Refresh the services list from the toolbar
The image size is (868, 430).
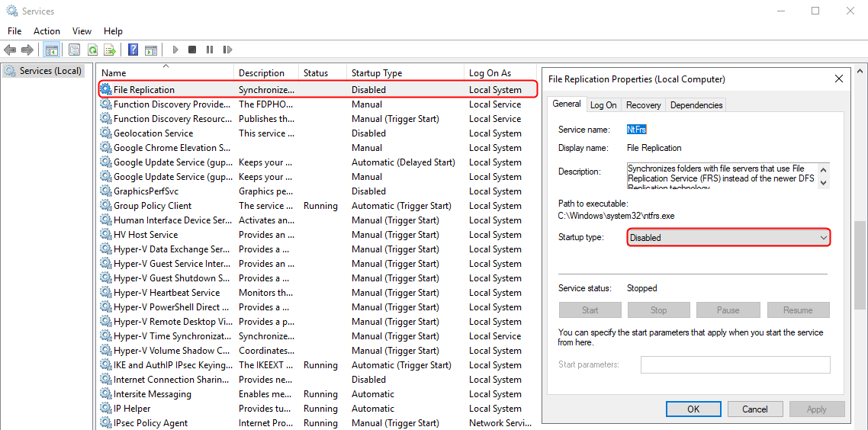[x=92, y=50]
